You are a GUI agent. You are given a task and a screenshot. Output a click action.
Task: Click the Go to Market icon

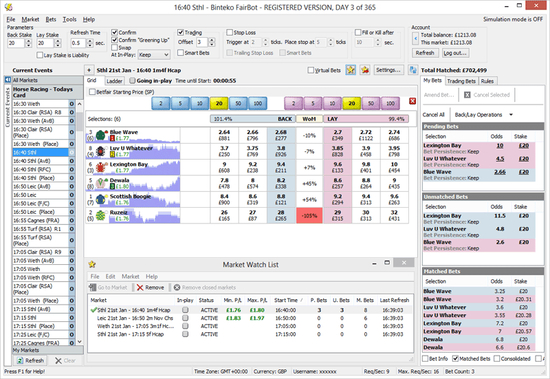tap(93, 287)
